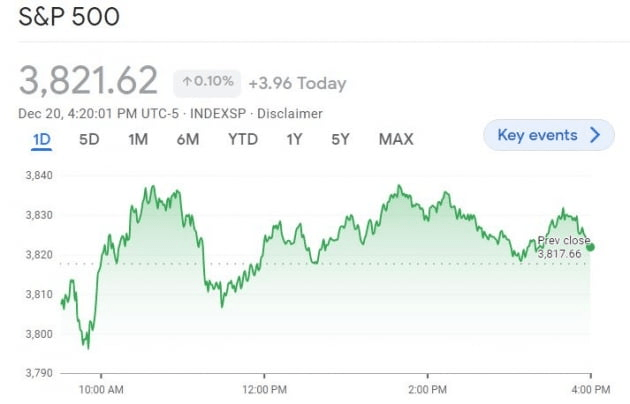Open the 1Y chart view
This screenshot has width=630, height=404.
tap(294, 139)
